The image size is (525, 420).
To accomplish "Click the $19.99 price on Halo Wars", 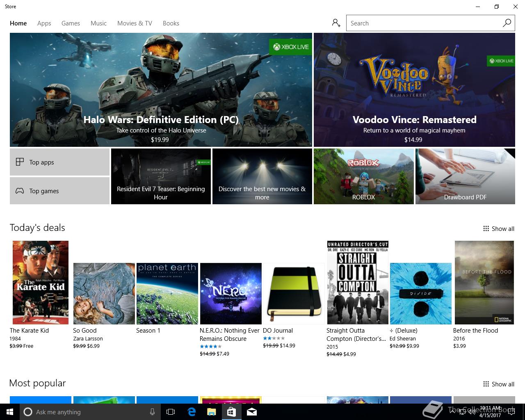I will click(x=160, y=139).
